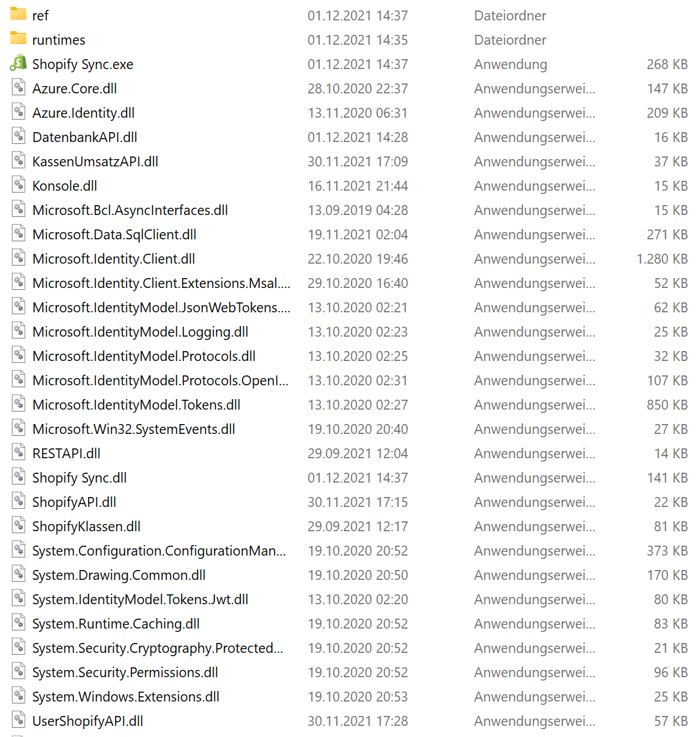Screen dimensions: 700x737
Task: Select the Azure.Core.dll file name
Action: (75, 88)
